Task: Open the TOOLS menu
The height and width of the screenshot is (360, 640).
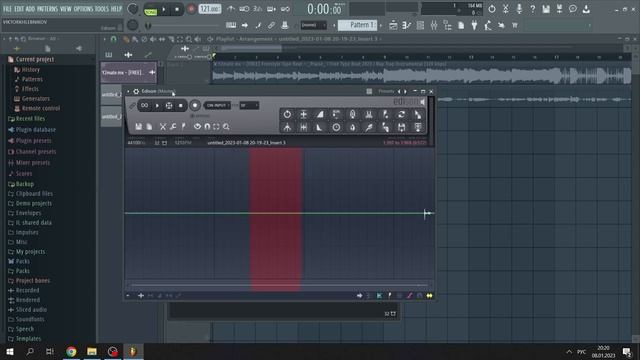Action: click(102, 9)
